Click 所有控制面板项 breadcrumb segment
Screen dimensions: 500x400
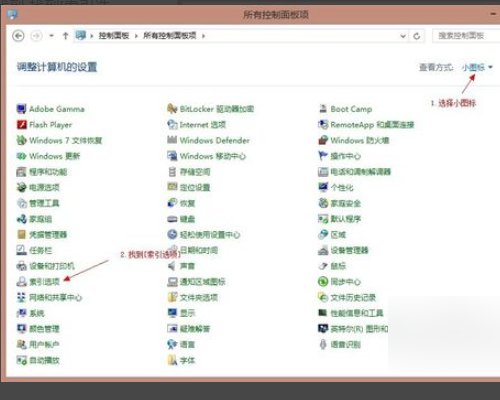[170, 35]
